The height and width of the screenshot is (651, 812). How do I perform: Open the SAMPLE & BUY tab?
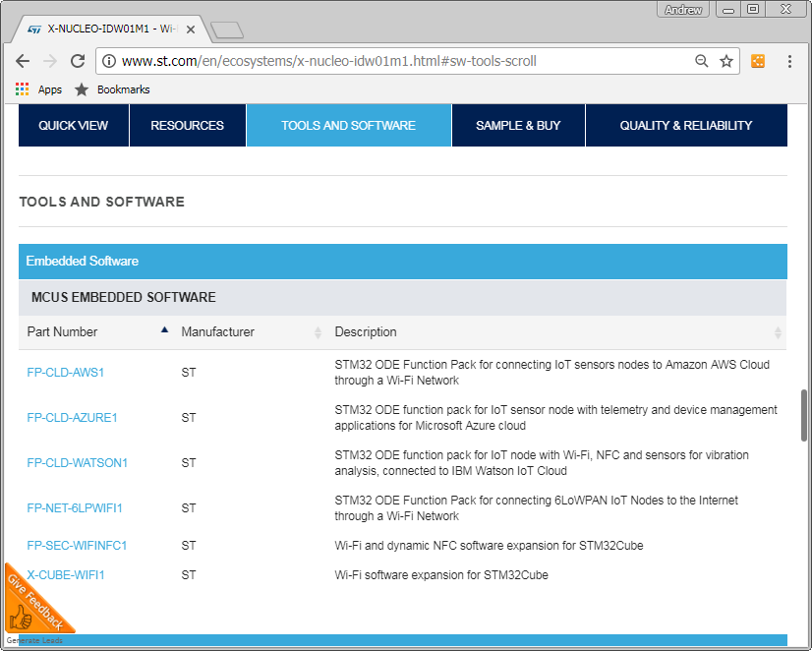[518, 125]
